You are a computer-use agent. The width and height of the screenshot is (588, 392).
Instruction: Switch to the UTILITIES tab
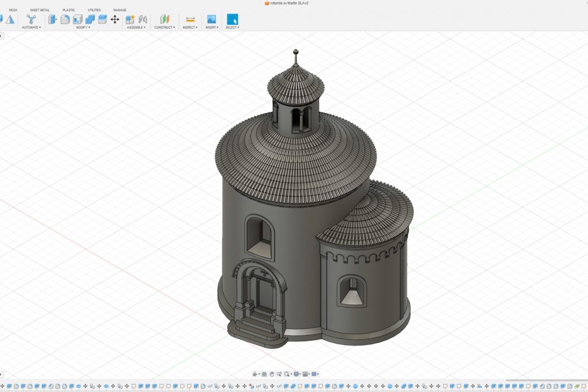[x=94, y=10]
